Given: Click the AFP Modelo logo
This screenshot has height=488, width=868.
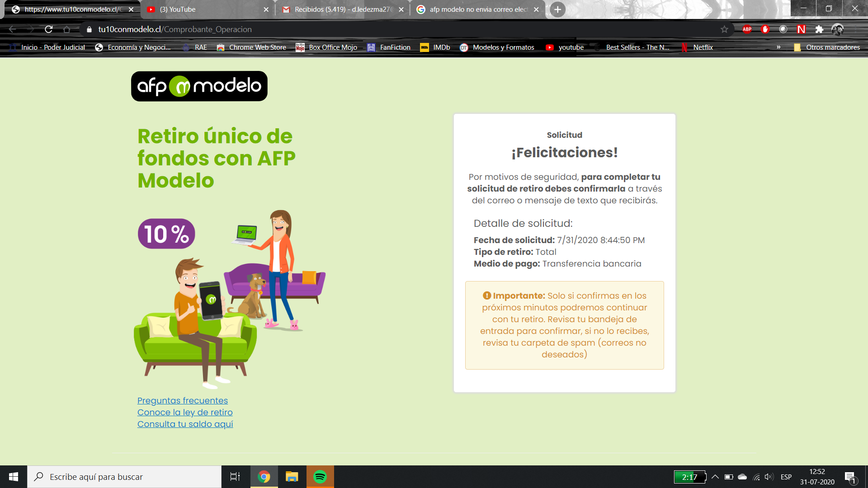Looking at the screenshot, I should coord(199,86).
